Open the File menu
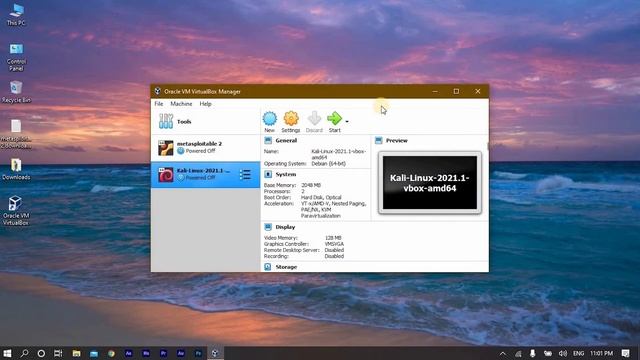The width and height of the screenshot is (640, 360). coord(159,104)
